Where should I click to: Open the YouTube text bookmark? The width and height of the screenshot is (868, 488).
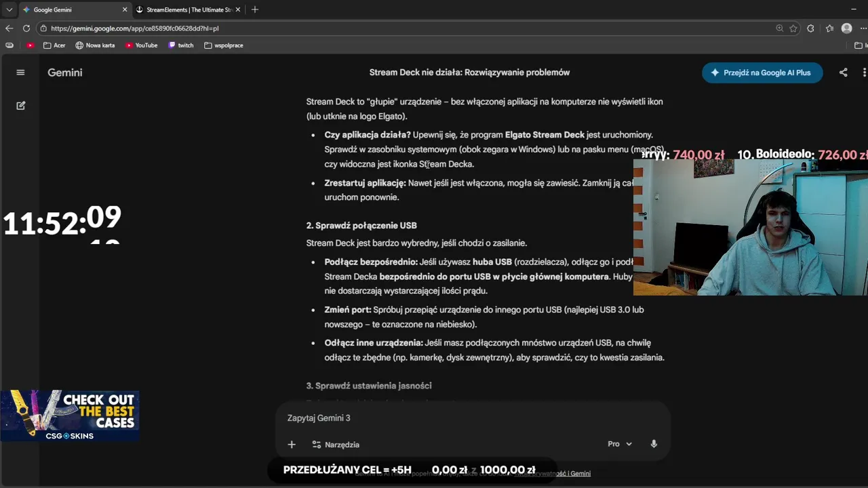(141, 45)
